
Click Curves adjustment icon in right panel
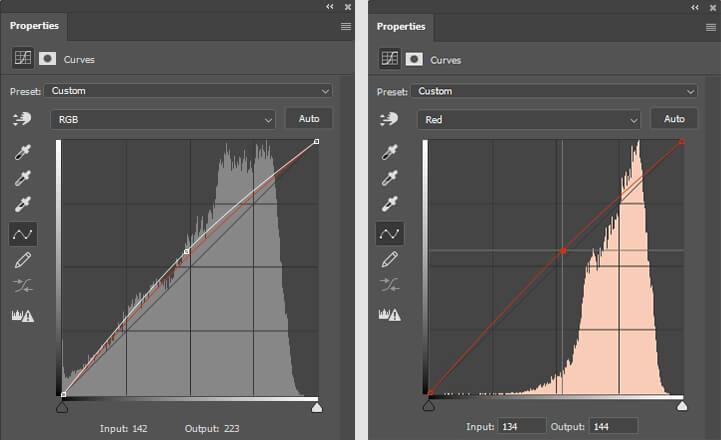click(389, 59)
